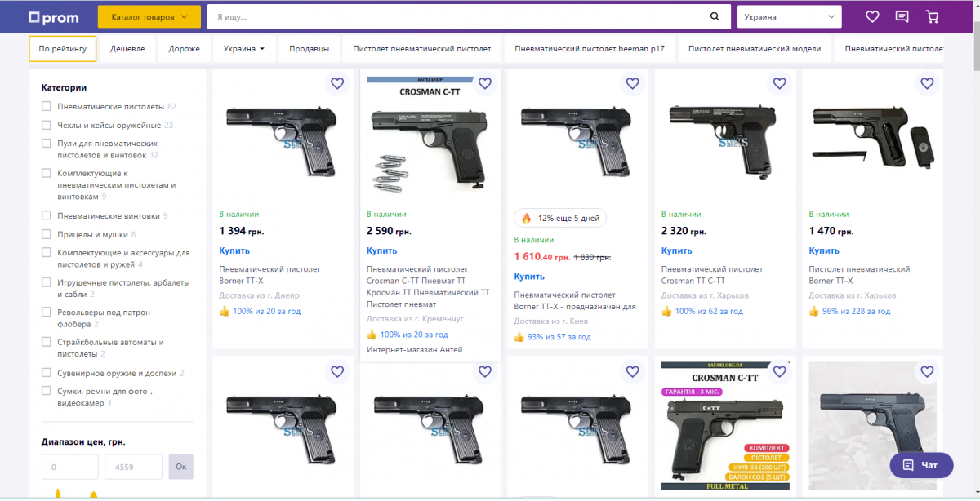This screenshot has height=501, width=980.
Task: Open favorites heart in purple header
Action: [872, 16]
